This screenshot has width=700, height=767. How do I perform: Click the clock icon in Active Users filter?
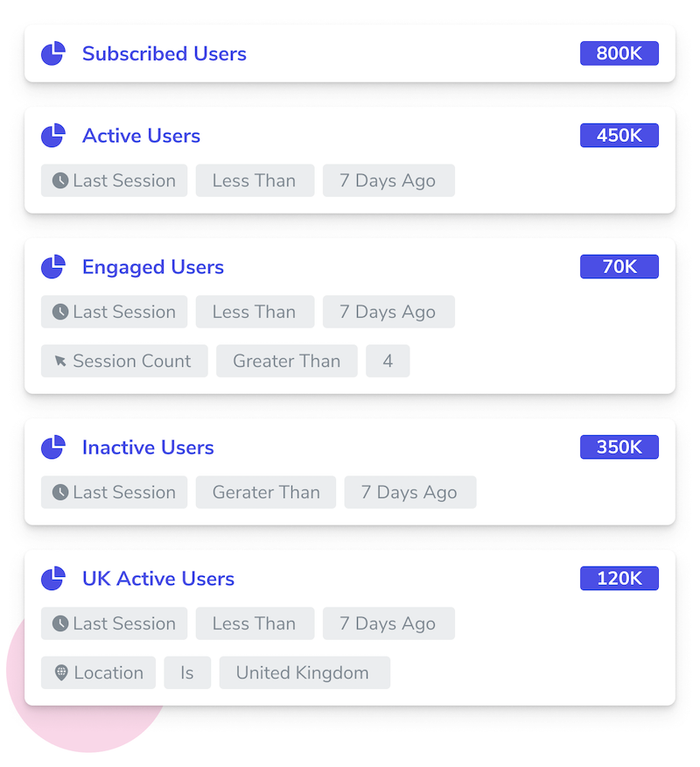coord(60,180)
